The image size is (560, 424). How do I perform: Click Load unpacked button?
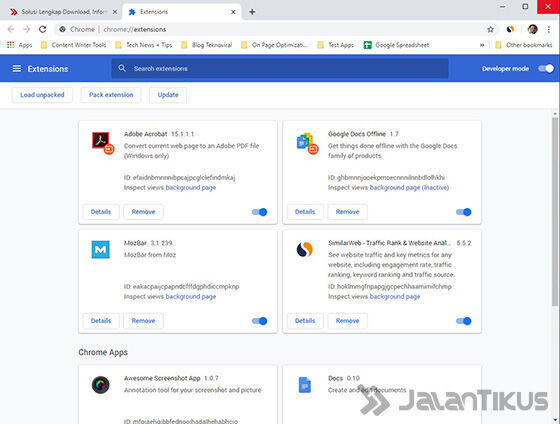tap(42, 95)
